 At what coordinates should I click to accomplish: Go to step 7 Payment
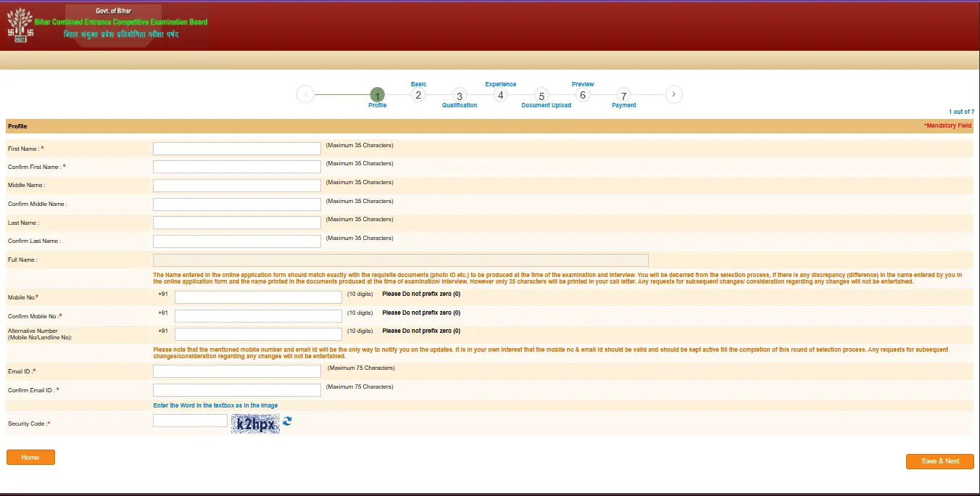coord(623,95)
